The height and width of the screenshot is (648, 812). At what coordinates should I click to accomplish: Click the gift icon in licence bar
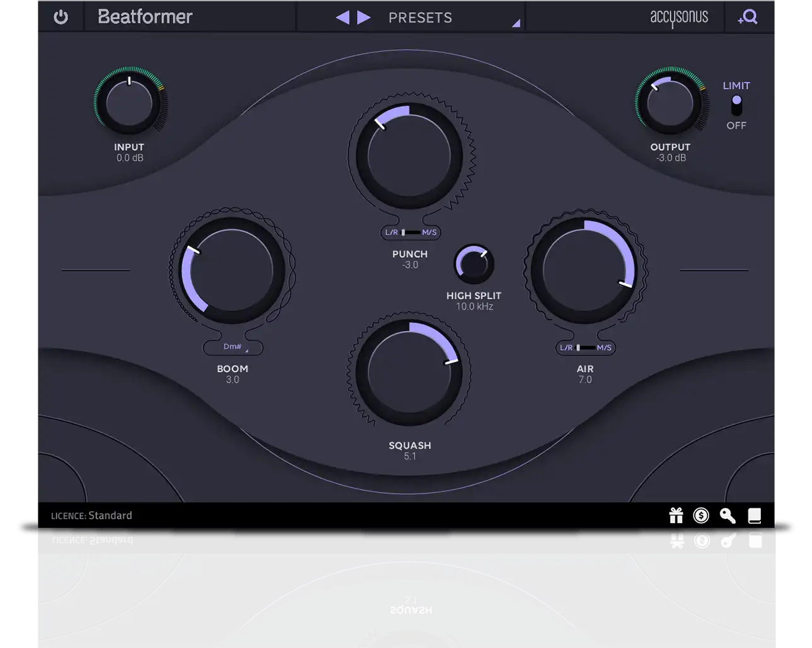[676, 516]
